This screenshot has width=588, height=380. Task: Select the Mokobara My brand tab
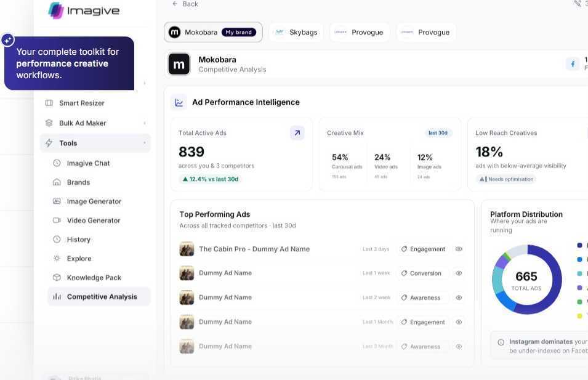[213, 32]
